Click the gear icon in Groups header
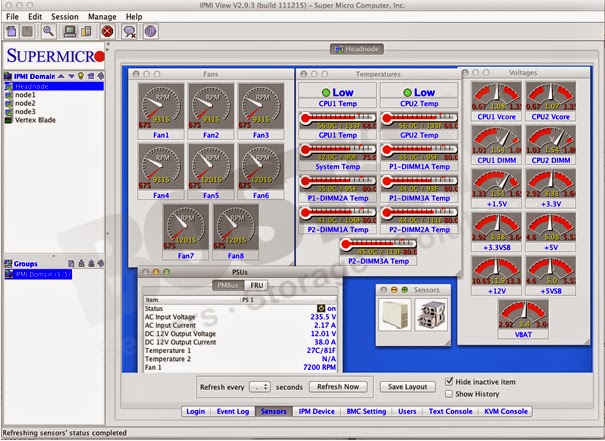 [x=101, y=264]
